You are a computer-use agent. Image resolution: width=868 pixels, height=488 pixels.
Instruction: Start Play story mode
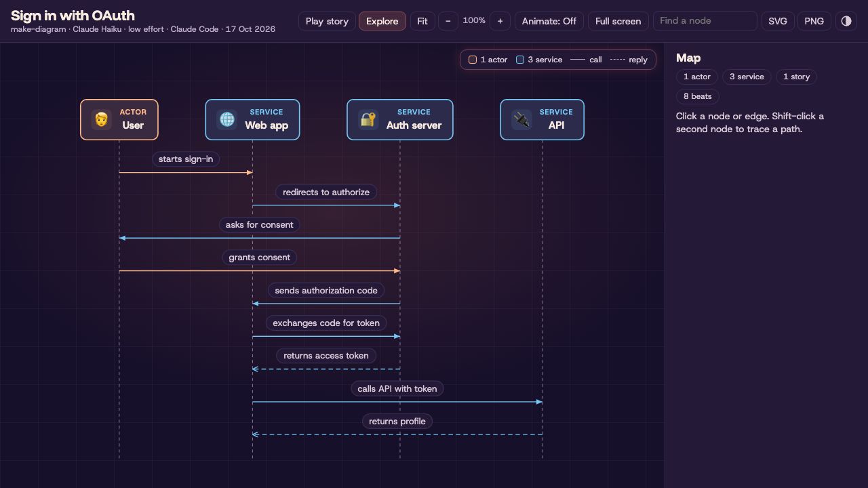click(x=327, y=21)
